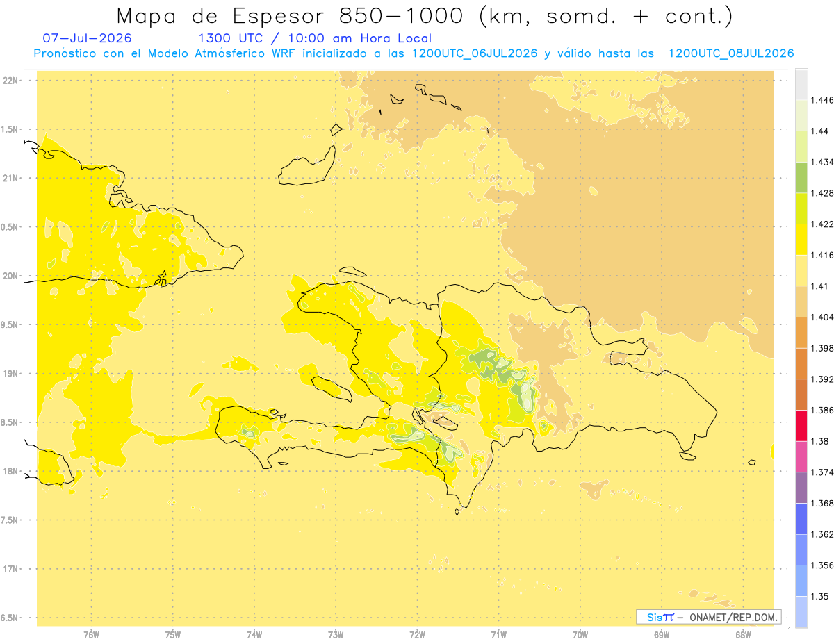
Task: Click the time label '1300 UTC / 10:00 am Hora Local'
Action: [x=315, y=39]
